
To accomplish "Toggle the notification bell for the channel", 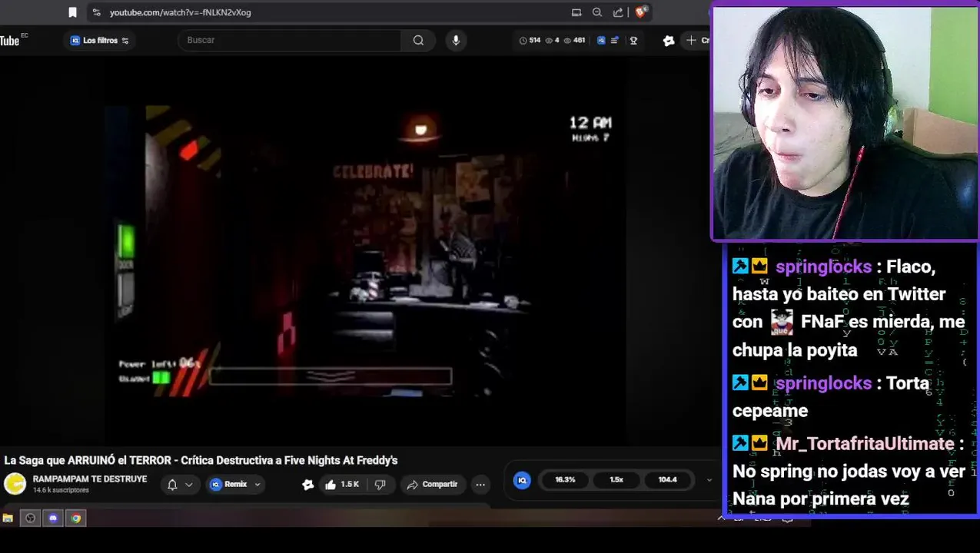I will (172, 485).
